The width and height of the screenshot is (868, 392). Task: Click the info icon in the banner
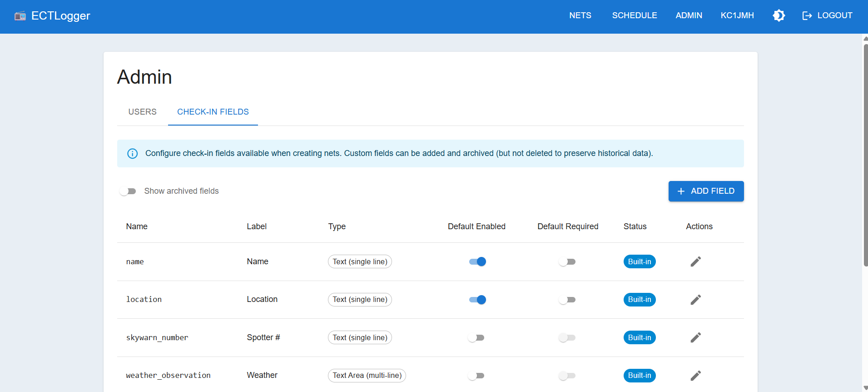132,154
